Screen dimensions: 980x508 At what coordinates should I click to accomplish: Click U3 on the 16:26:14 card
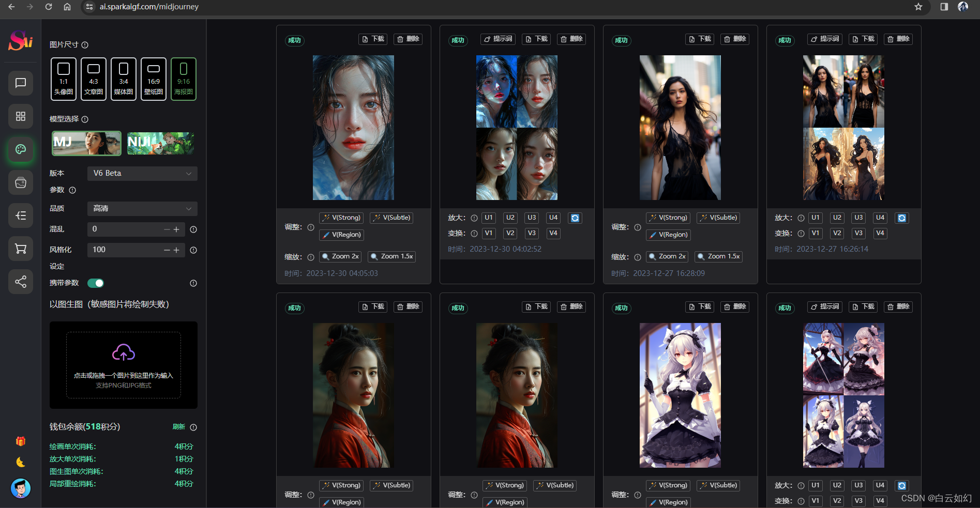[858, 218]
